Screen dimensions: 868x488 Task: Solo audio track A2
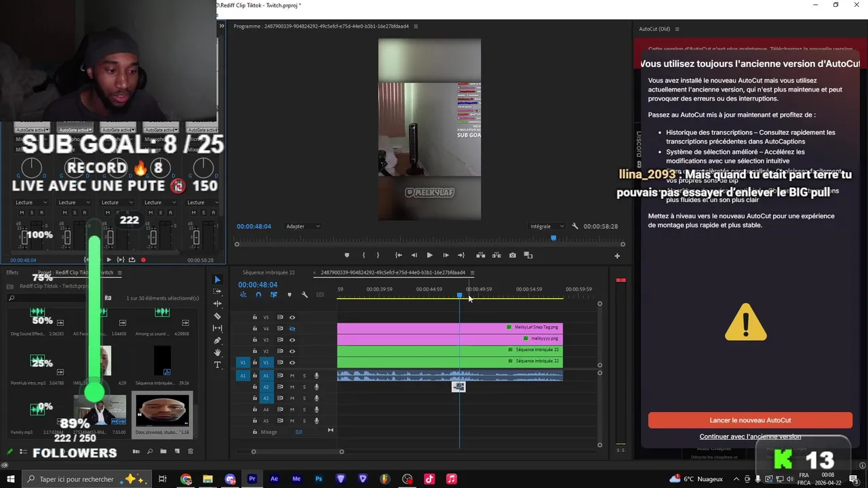[x=304, y=387]
